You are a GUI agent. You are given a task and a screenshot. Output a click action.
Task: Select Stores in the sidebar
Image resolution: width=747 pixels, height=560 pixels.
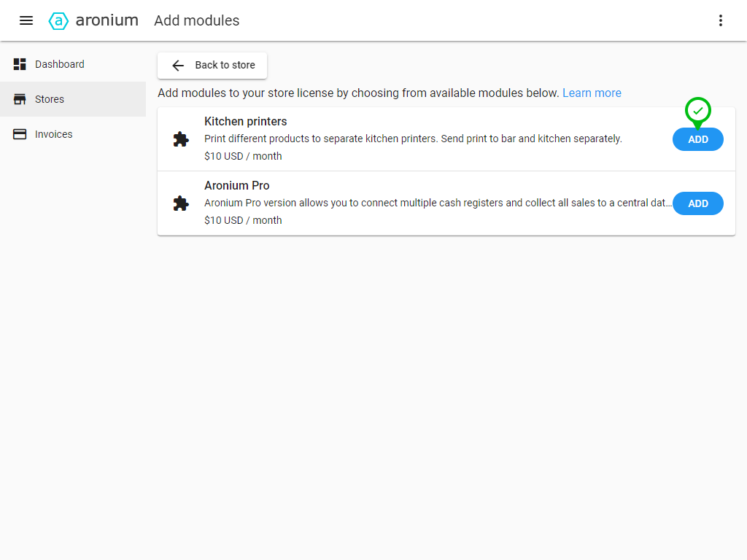click(50, 99)
